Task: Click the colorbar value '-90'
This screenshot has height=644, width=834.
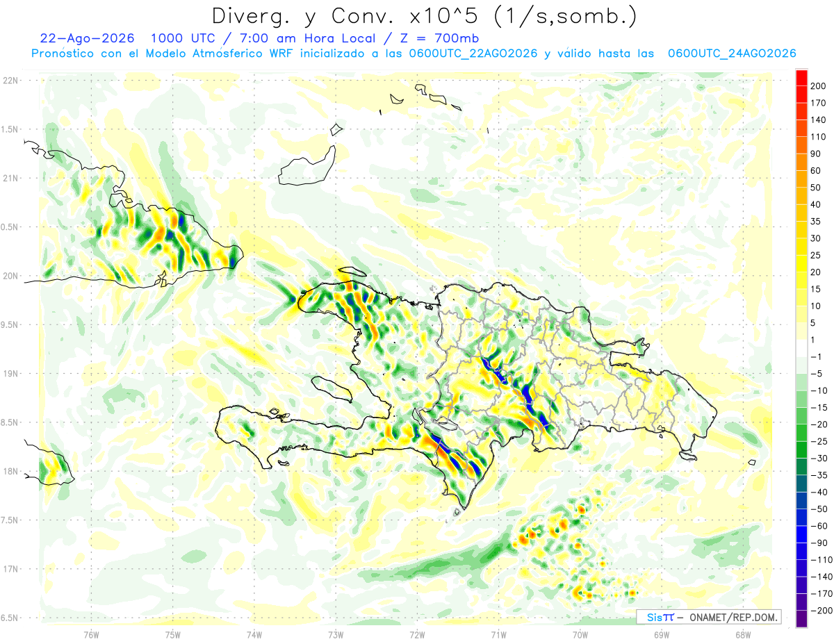Action: click(x=818, y=543)
